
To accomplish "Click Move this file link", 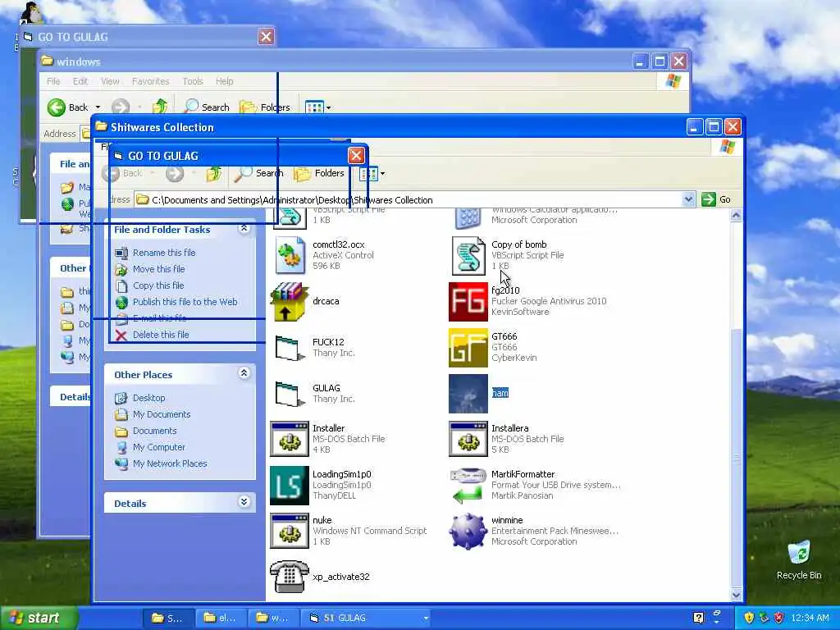I will point(158,269).
